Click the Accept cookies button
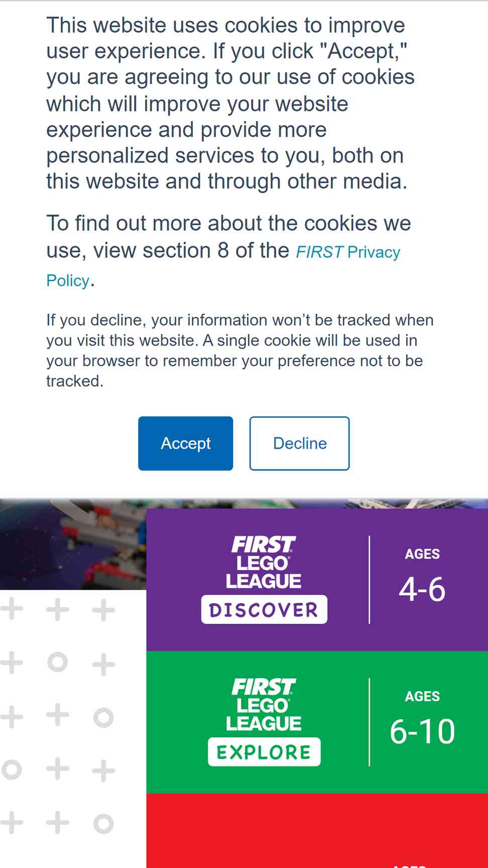This screenshot has height=868, width=488. (x=185, y=443)
